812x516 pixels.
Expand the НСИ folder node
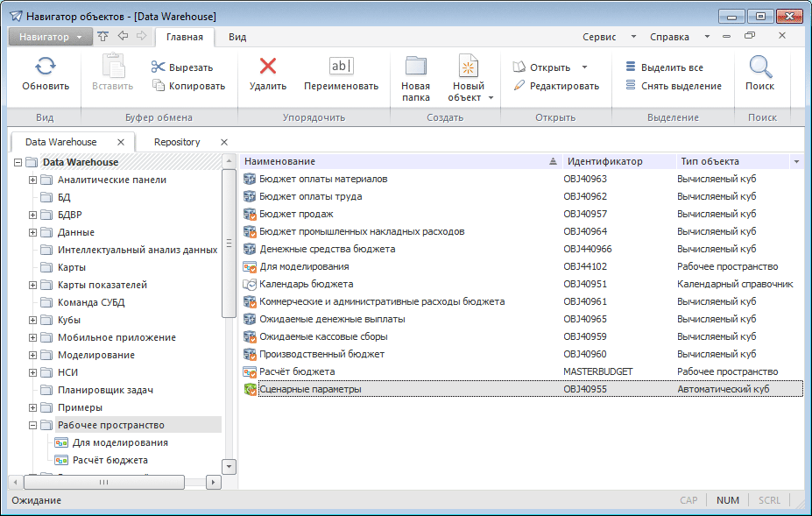(32, 372)
